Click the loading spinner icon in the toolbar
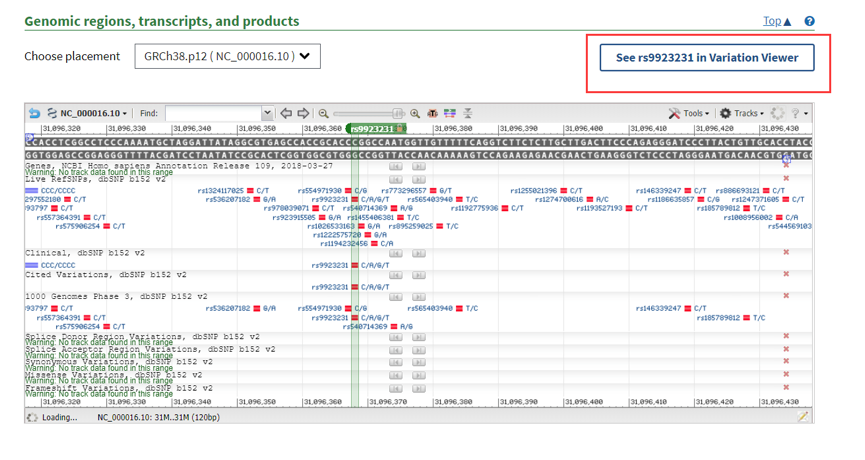This screenshot has width=865, height=460. [x=777, y=113]
